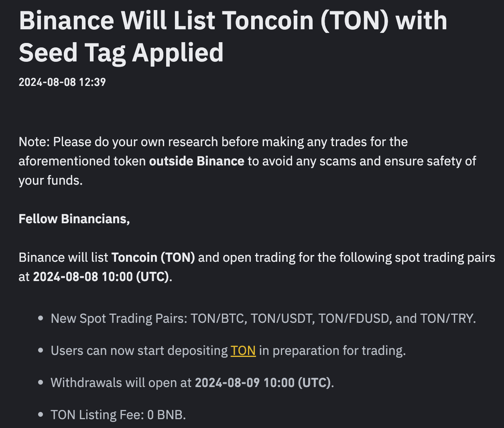Click the bold 'outside Binance' text
The height and width of the screenshot is (428, 504).
click(x=197, y=161)
